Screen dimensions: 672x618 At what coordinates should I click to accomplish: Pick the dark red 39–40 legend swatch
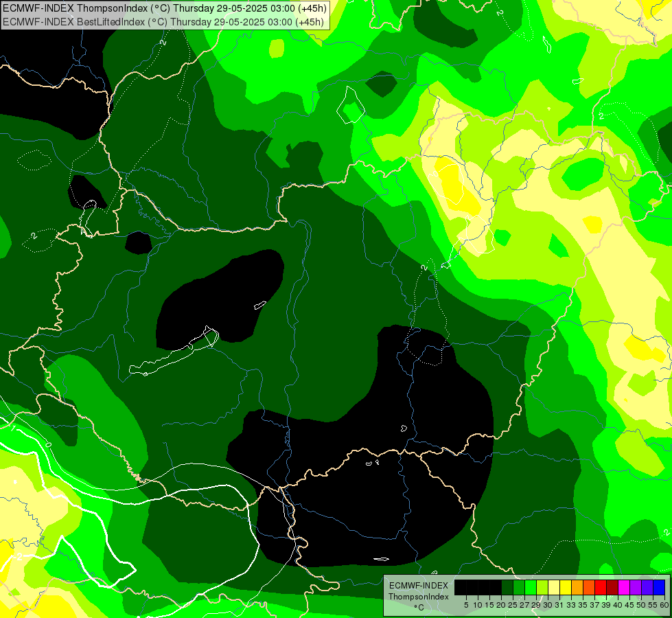click(x=612, y=587)
